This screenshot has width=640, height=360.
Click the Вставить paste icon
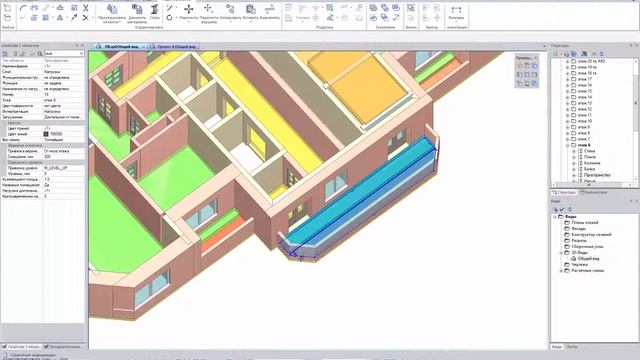[250, 12]
